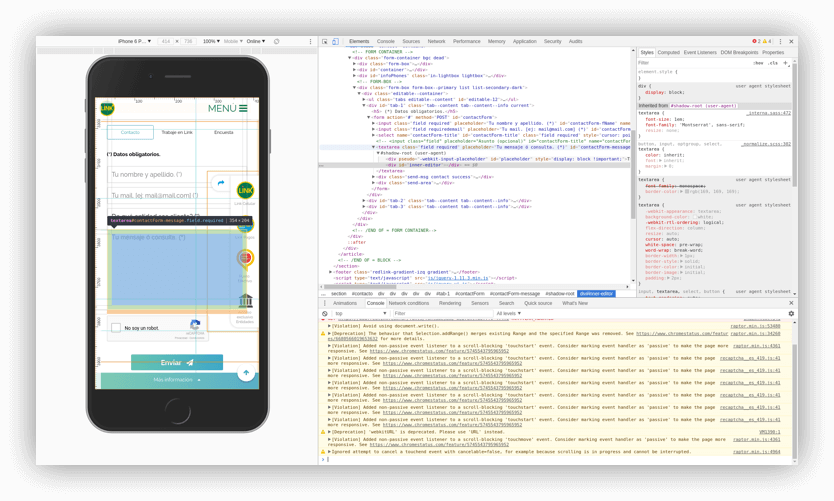Image resolution: width=834 pixels, height=501 pixels.
Task: Open the console settings gear icon
Action: click(791, 313)
